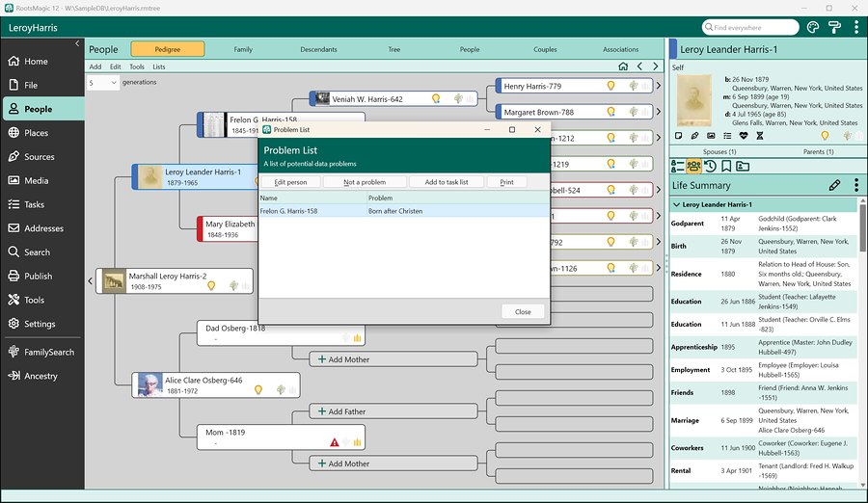Click the Not a problem button
This screenshot has height=503, width=868.
click(365, 182)
